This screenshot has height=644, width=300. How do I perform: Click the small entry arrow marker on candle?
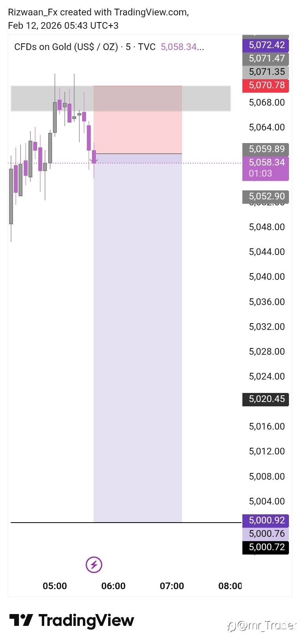click(x=93, y=160)
